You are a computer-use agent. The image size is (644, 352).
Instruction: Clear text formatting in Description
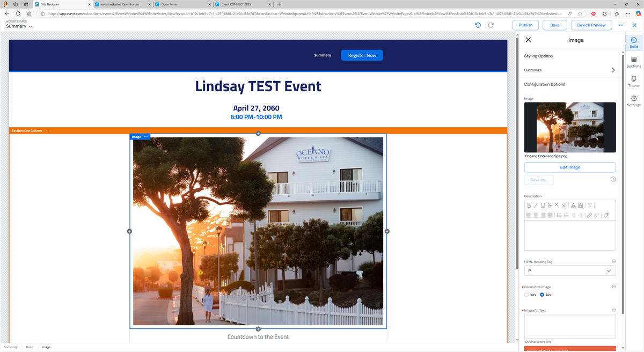pos(589,205)
